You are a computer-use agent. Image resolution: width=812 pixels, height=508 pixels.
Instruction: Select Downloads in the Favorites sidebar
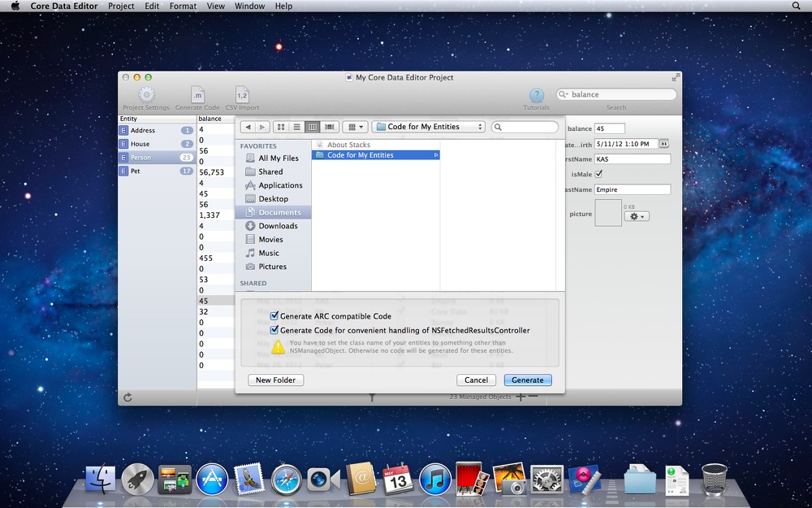point(273,225)
